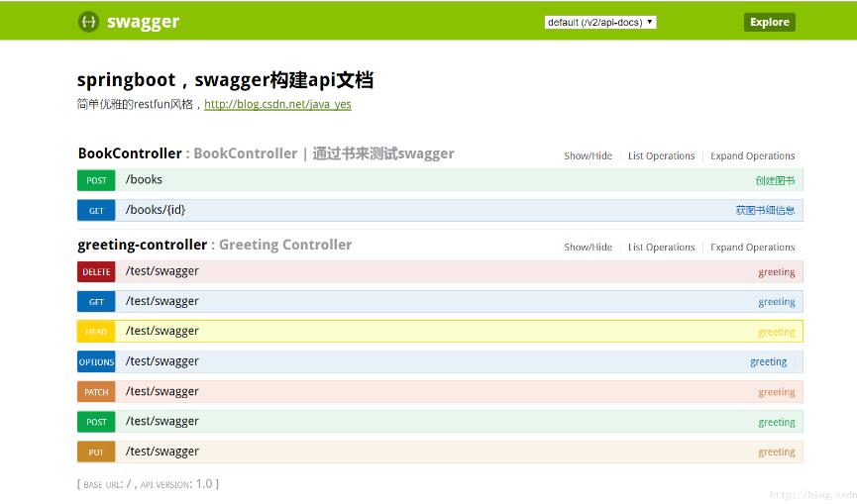The height and width of the screenshot is (504, 857).
Task: Click the PATCH badge for /test/swagger
Action: point(96,392)
